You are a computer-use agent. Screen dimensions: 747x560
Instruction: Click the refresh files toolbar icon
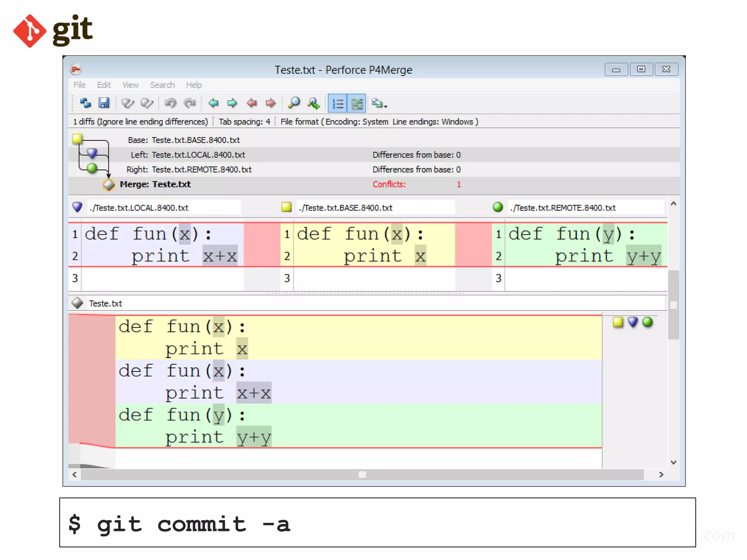coord(85,103)
